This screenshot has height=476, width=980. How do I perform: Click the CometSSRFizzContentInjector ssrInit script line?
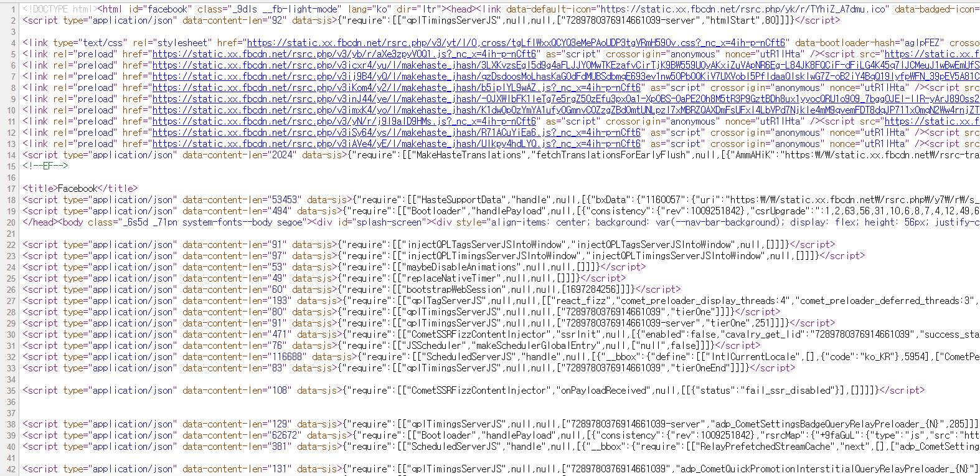(501, 334)
